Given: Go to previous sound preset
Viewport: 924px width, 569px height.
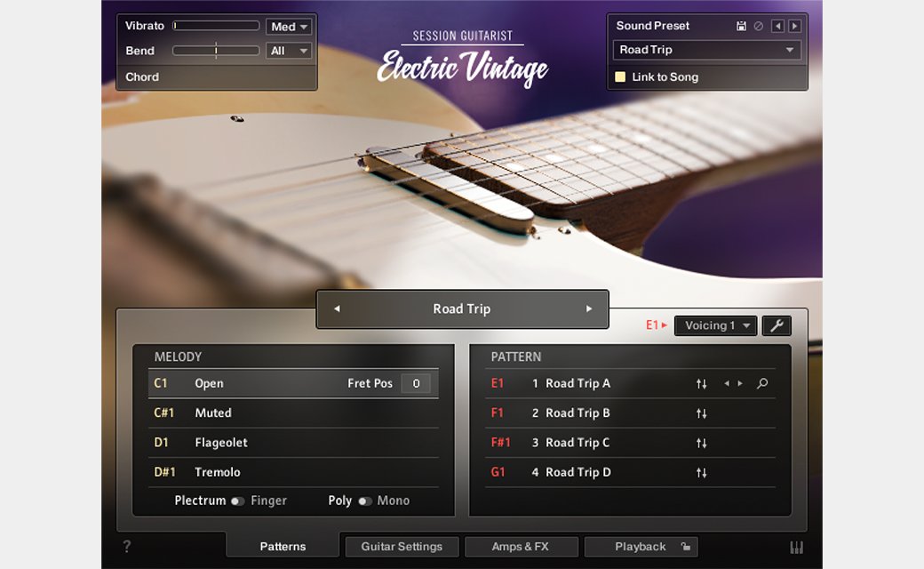Looking at the screenshot, I should (778, 26).
